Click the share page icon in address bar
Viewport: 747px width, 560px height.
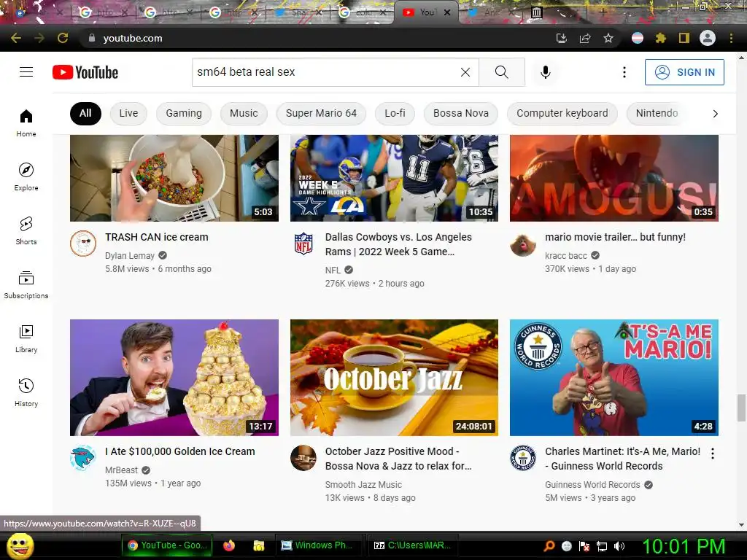pyautogui.click(x=585, y=38)
